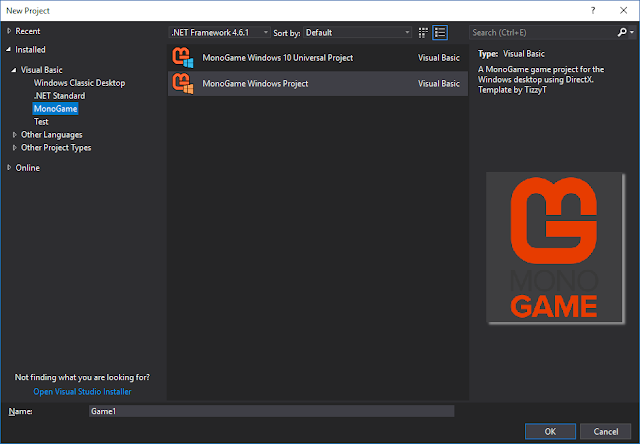Click the search magnifier icon

622,32
